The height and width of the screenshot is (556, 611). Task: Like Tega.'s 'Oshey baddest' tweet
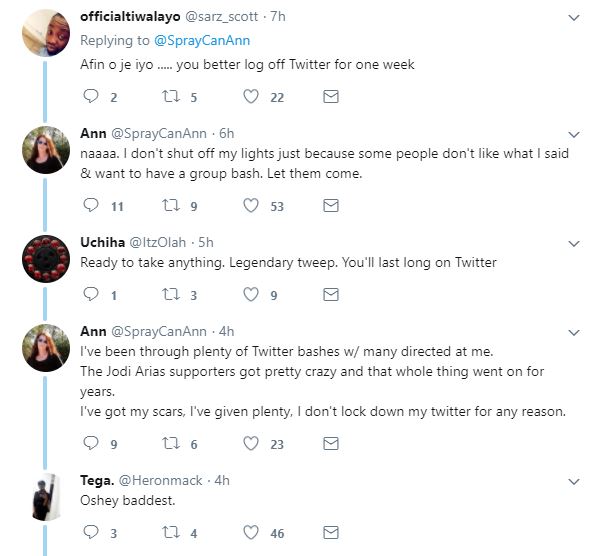coord(252,533)
